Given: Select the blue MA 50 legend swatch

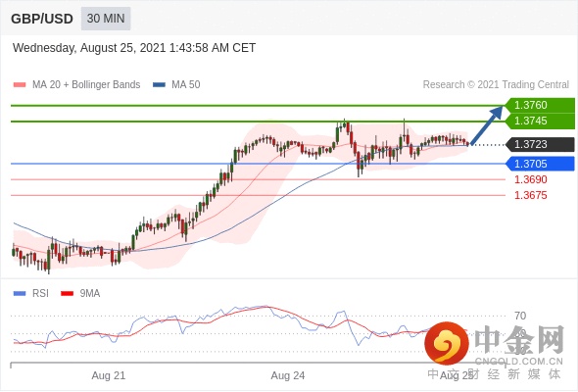Looking at the screenshot, I should [159, 85].
